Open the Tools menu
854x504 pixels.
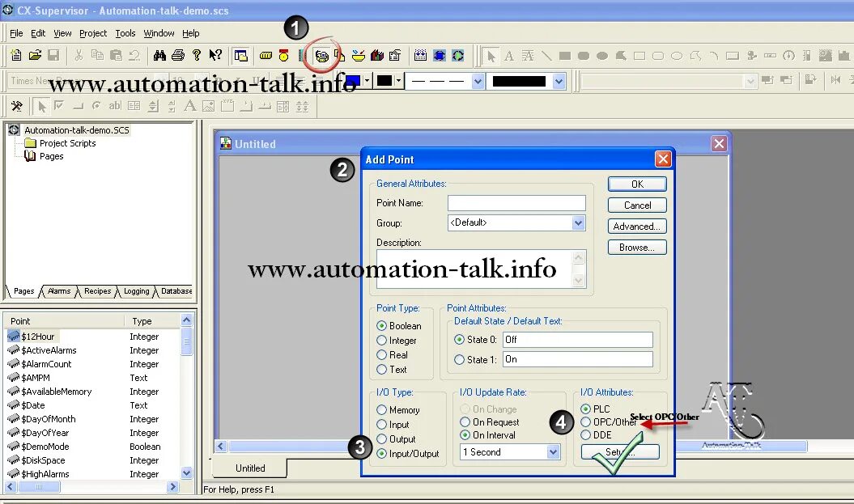pyautogui.click(x=125, y=33)
